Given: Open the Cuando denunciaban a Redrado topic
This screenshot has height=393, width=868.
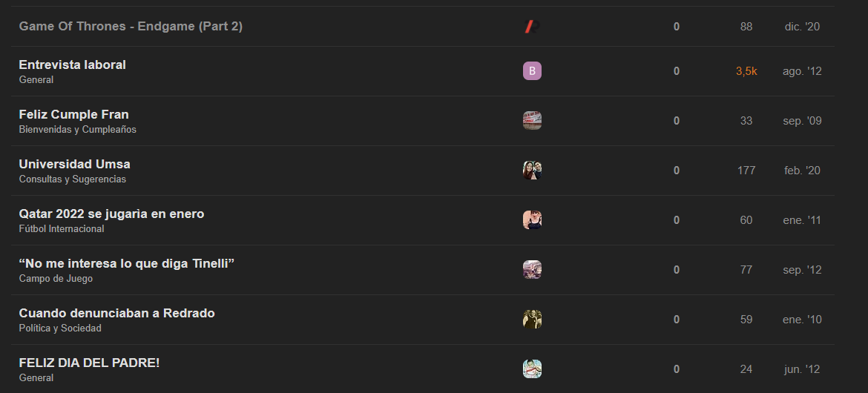Looking at the screenshot, I should 116,314.
